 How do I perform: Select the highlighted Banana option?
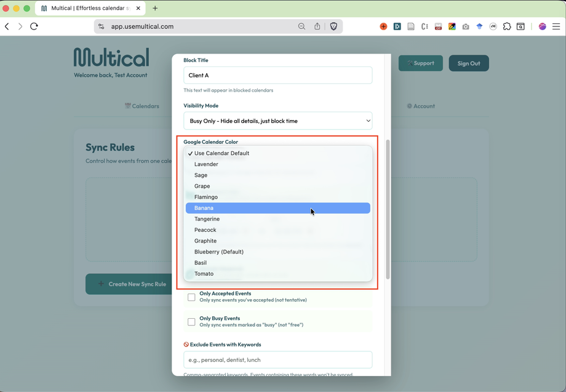click(x=277, y=208)
